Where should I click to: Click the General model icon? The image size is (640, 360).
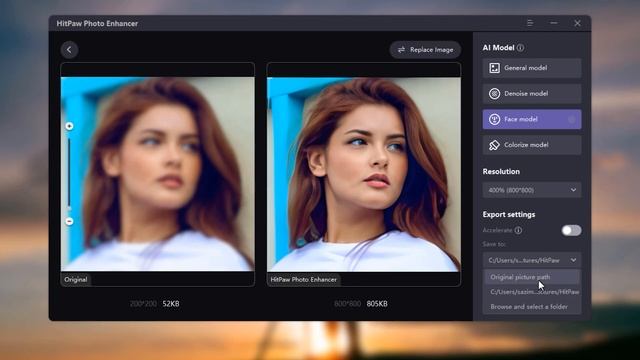coord(494,68)
